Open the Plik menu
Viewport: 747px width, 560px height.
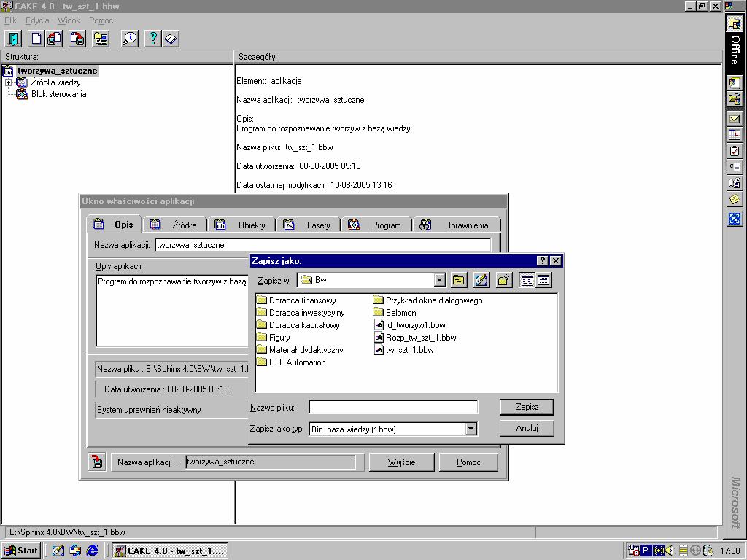pyautogui.click(x=10, y=20)
